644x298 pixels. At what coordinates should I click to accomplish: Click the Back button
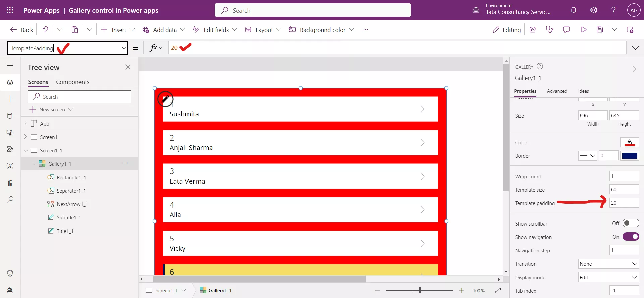pos(21,30)
